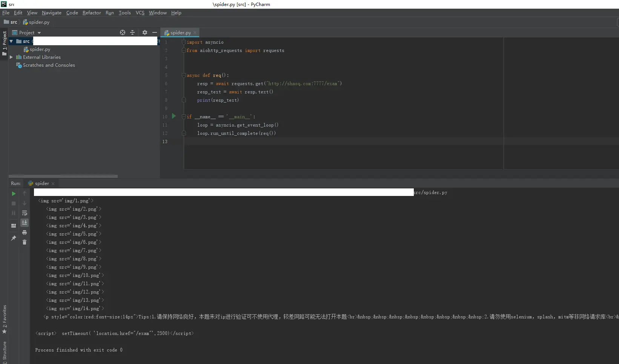Image resolution: width=619 pixels, height=364 pixels.
Task: Click spider.py in the breadcrumb bar
Action: point(36,22)
